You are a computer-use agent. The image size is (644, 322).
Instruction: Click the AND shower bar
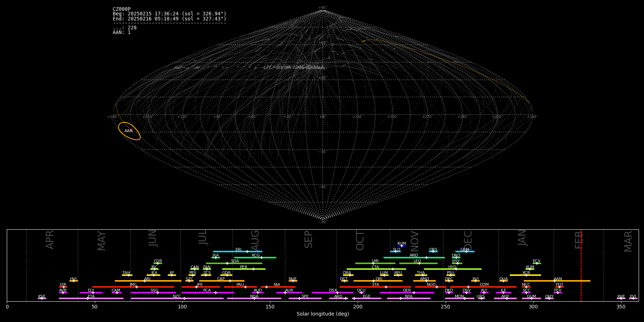click(414, 258)
